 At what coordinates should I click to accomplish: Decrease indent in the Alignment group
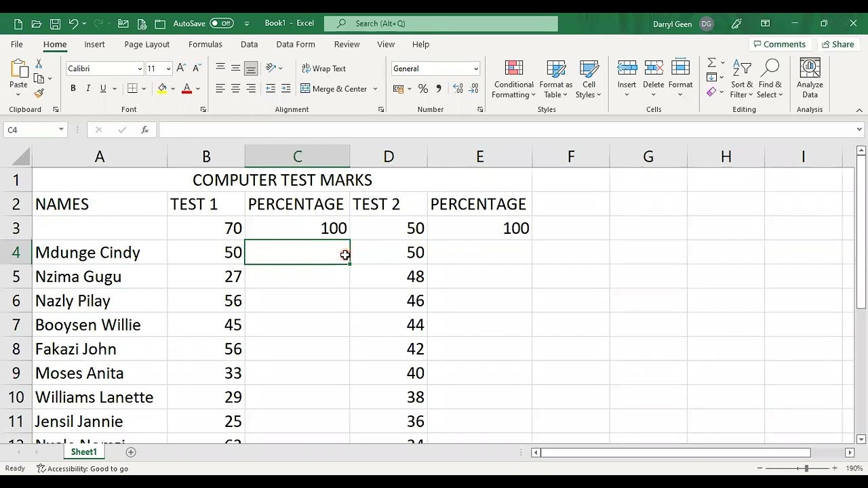tap(271, 89)
